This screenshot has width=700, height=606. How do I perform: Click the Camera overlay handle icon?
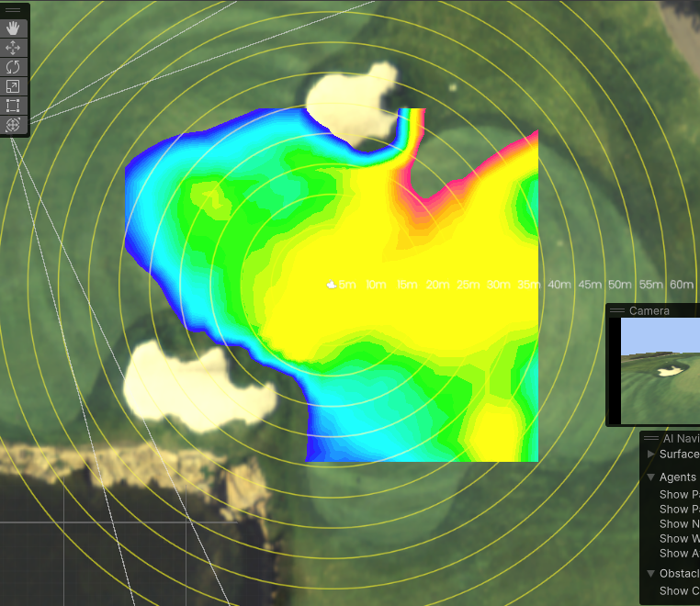(617, 310)
